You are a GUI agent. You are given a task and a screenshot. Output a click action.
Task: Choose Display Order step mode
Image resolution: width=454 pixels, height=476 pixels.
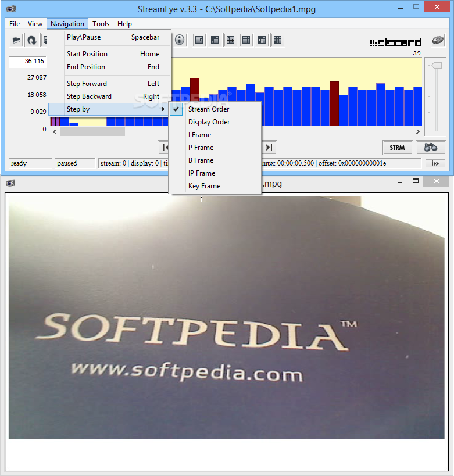[215, 122]
